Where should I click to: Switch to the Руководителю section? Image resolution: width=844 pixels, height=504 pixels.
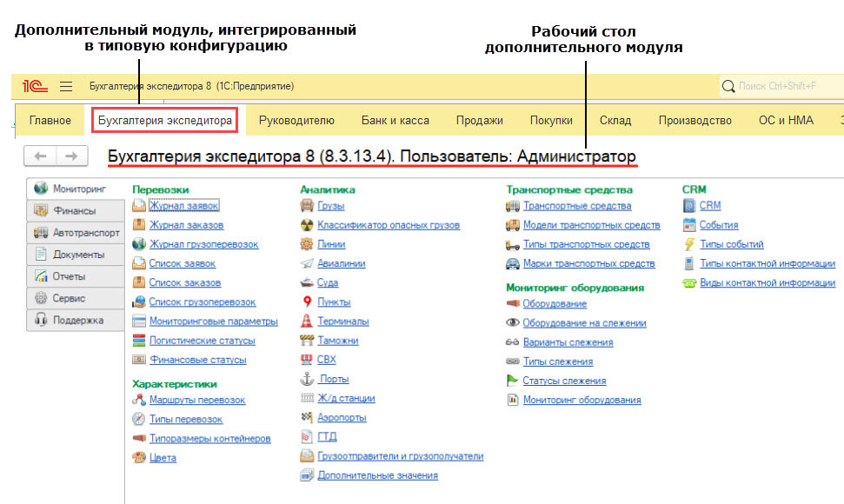pyautogui.click(x=296, y=121)
